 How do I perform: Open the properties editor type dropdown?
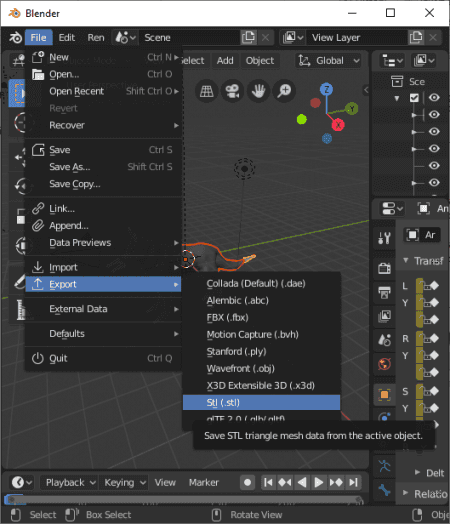pos(392,209)
